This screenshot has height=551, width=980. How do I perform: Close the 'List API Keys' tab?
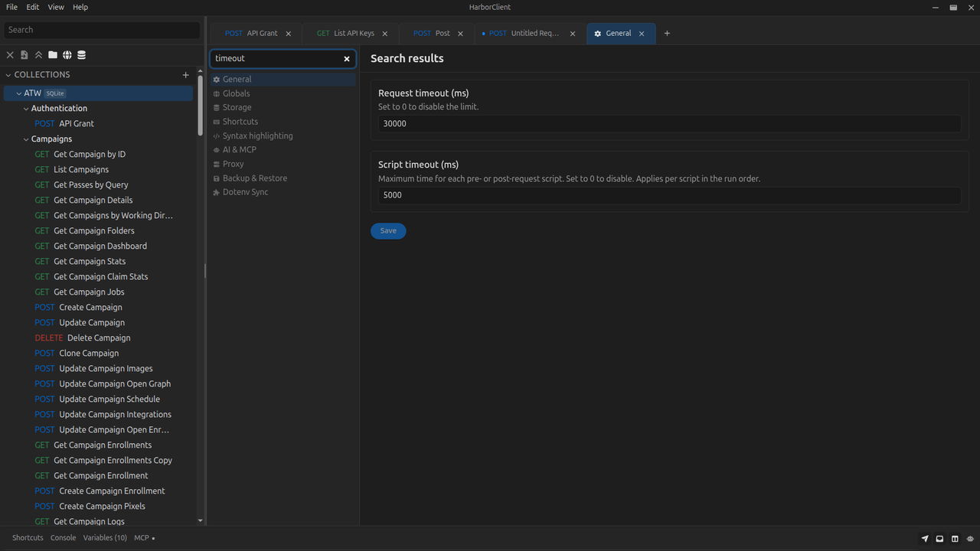coord(385,34)
